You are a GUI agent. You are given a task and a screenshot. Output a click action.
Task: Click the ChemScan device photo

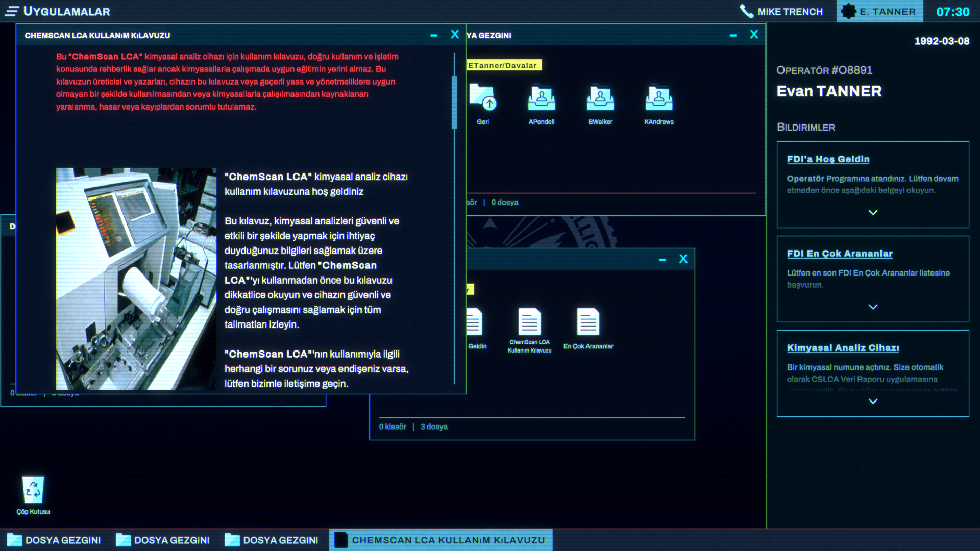tap(136, 279)
